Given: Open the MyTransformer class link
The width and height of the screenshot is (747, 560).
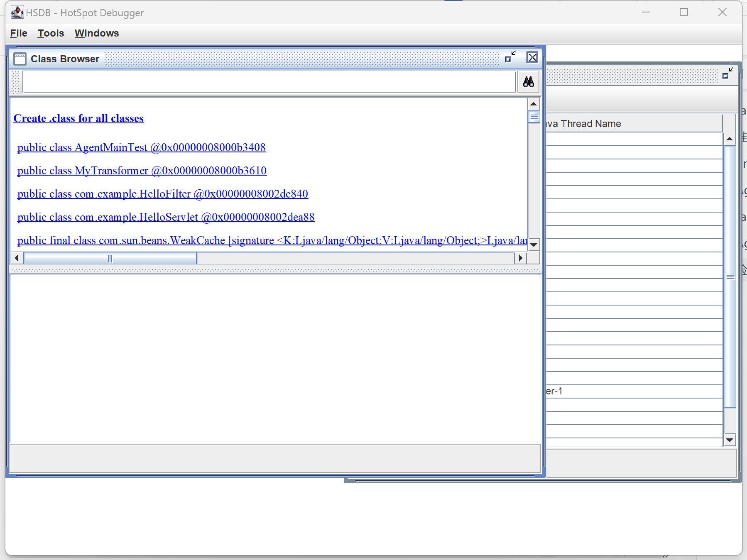Looking at the screenshot, I should click(142, 171).
